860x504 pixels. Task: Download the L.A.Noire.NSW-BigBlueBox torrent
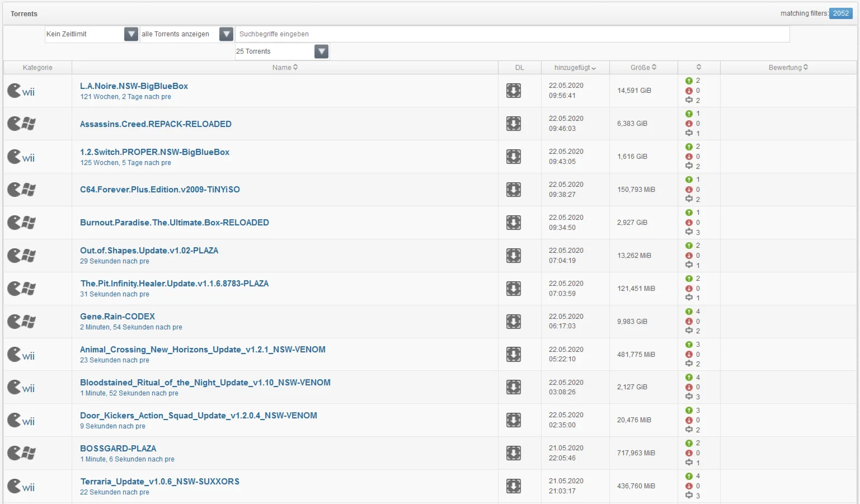tap(513, 91)
